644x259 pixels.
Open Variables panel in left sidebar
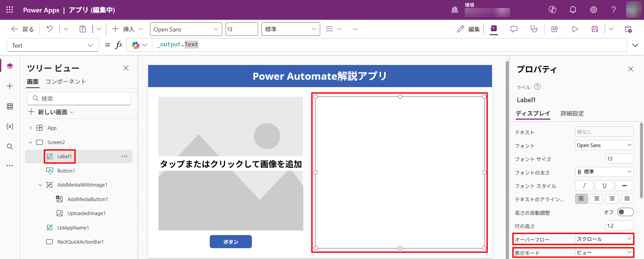pos(10,126)
